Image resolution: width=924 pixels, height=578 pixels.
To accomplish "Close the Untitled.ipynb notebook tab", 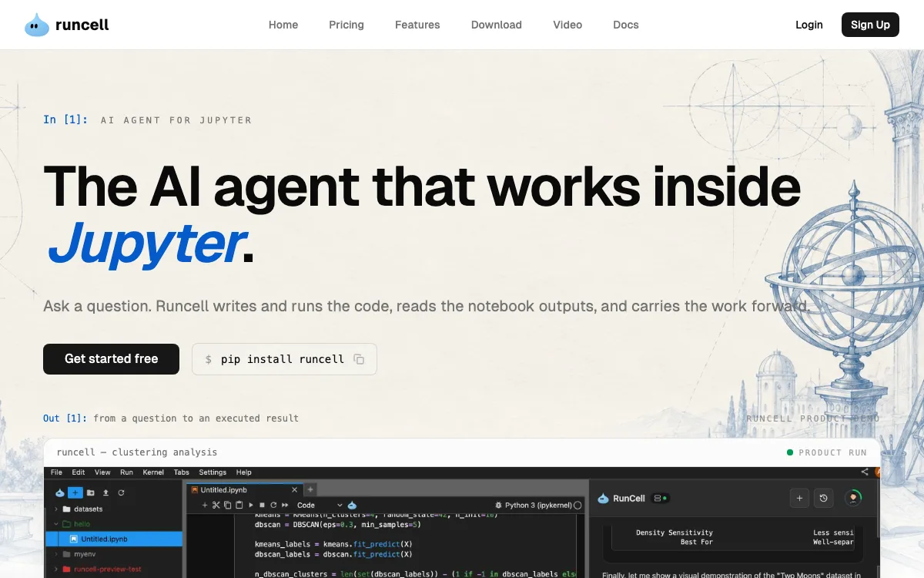I will (294, 489).
